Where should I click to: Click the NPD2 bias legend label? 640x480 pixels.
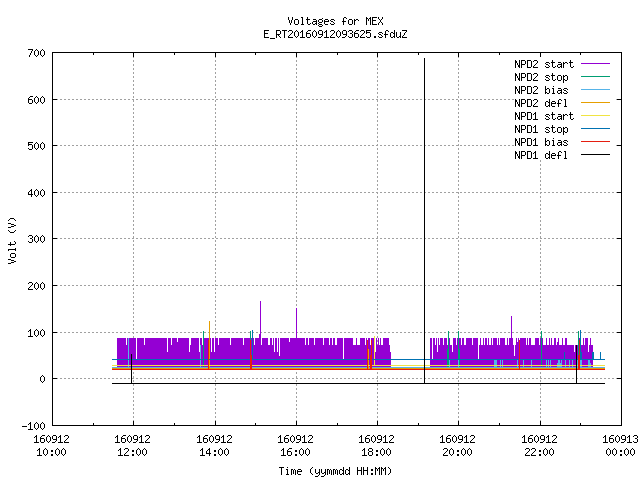[x=541, y=90]
